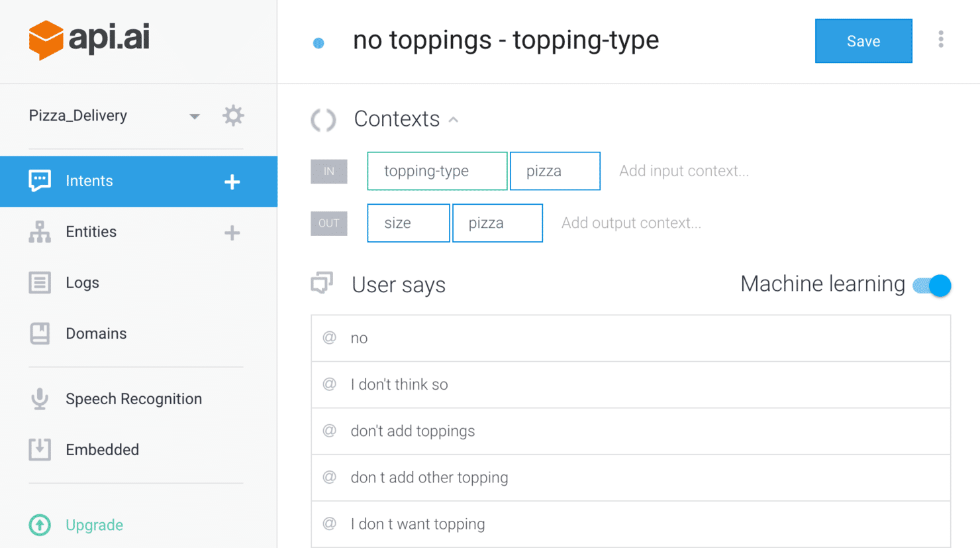Click the api.ai logo
This screenshot has width=980, height=548.
coord(89,40)
